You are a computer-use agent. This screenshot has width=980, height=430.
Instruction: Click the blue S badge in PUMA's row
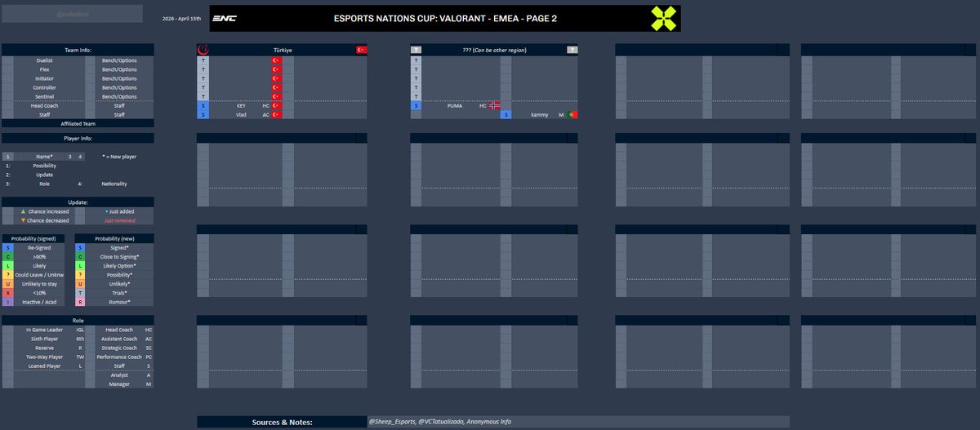pos(416,106)
